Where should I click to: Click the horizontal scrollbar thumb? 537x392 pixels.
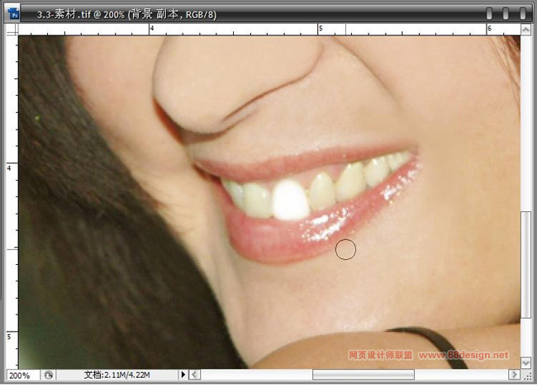point(363,375)
